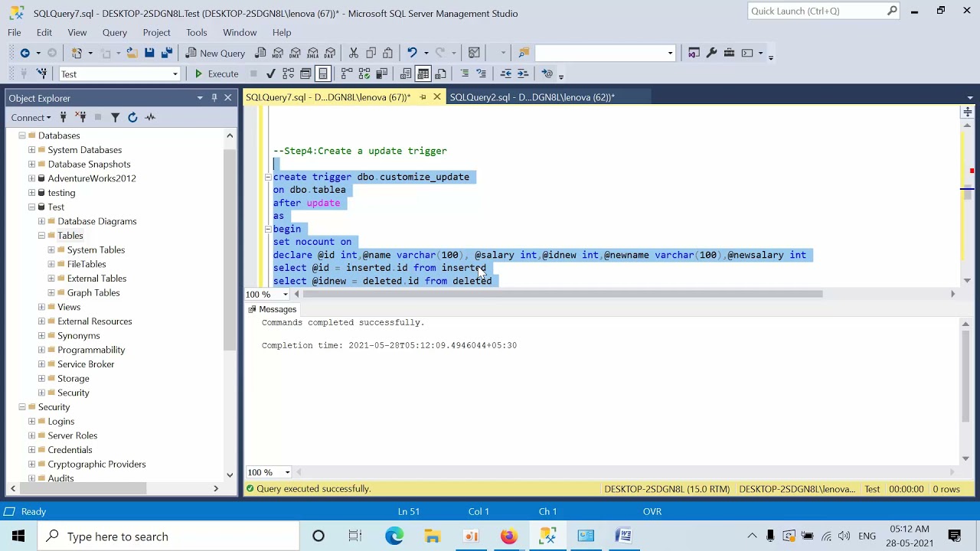Disconnect server icon in Object Explorer

(x=80, y=117)
